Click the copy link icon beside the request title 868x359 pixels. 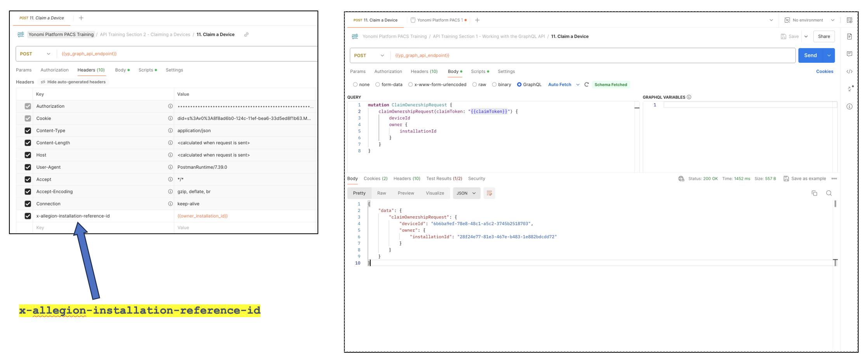(x=246, y=35)
